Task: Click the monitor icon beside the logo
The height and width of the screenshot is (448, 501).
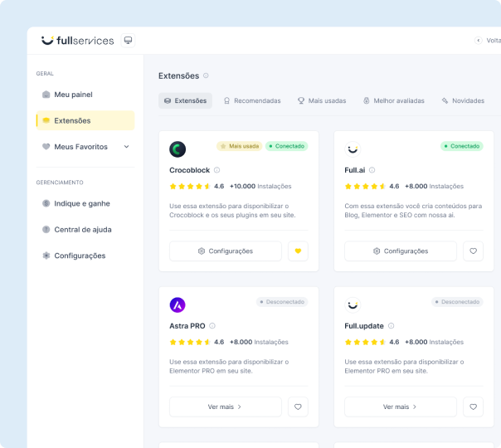Action: coord(128,41)
